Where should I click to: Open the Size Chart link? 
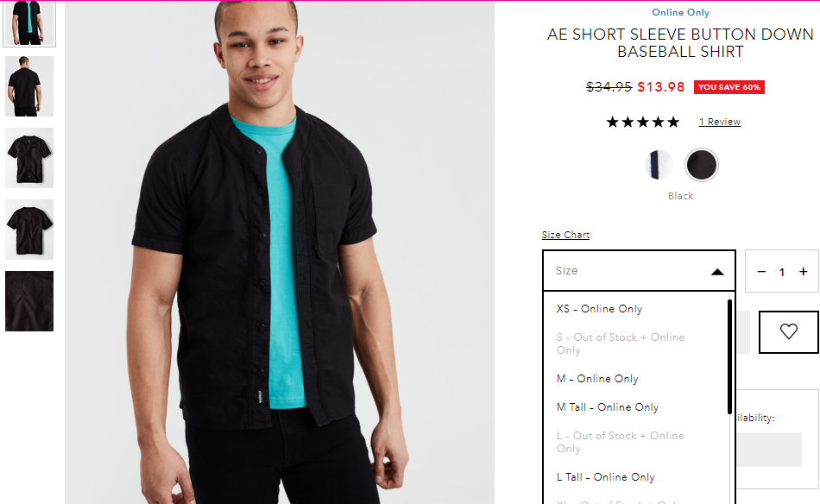coord(565,235)
